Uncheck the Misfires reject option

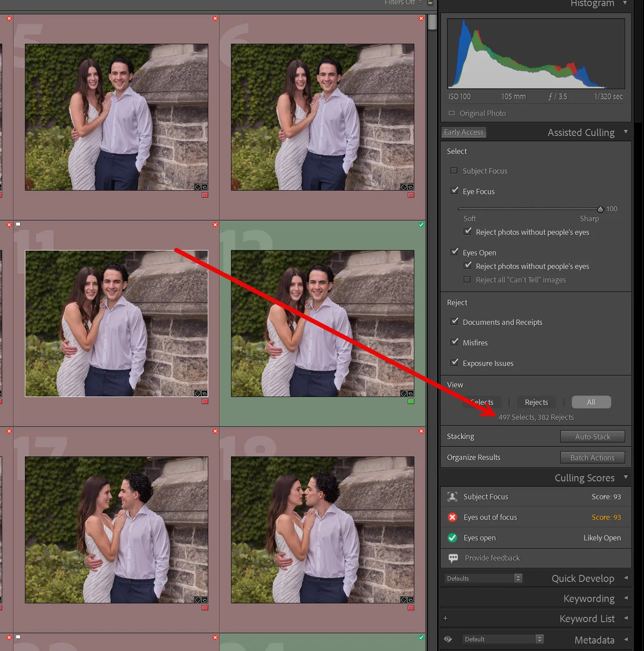coord(455,342)
